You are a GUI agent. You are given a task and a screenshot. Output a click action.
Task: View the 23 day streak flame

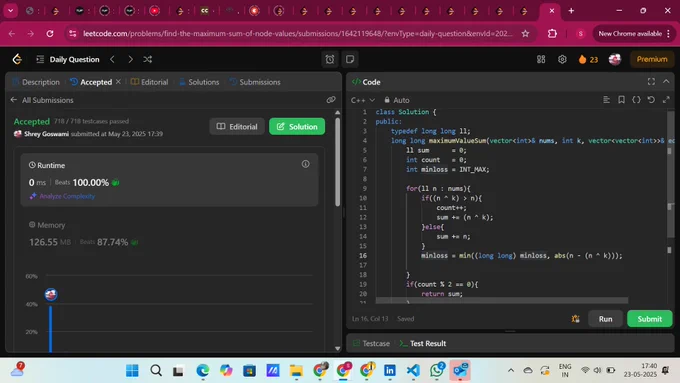[x=588, y=59]
